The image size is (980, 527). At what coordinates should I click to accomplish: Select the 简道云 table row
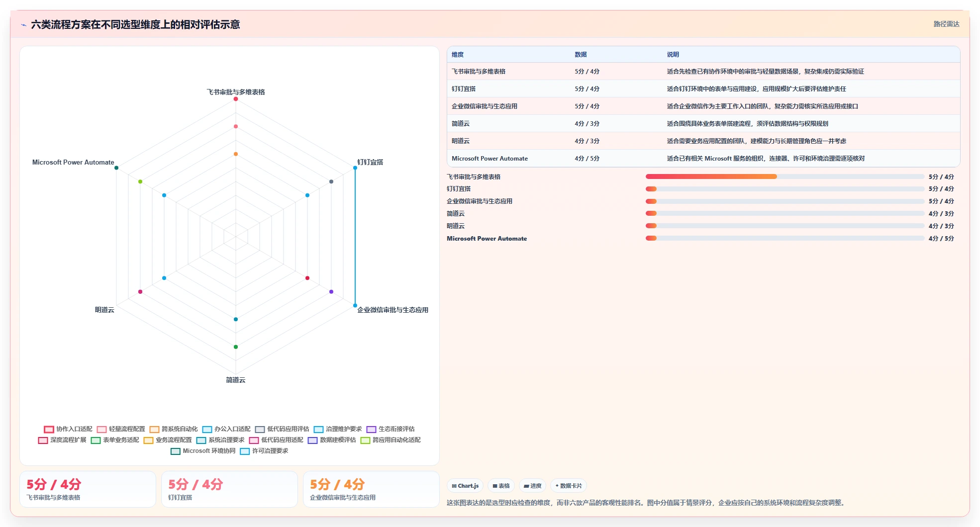[703, 124]
